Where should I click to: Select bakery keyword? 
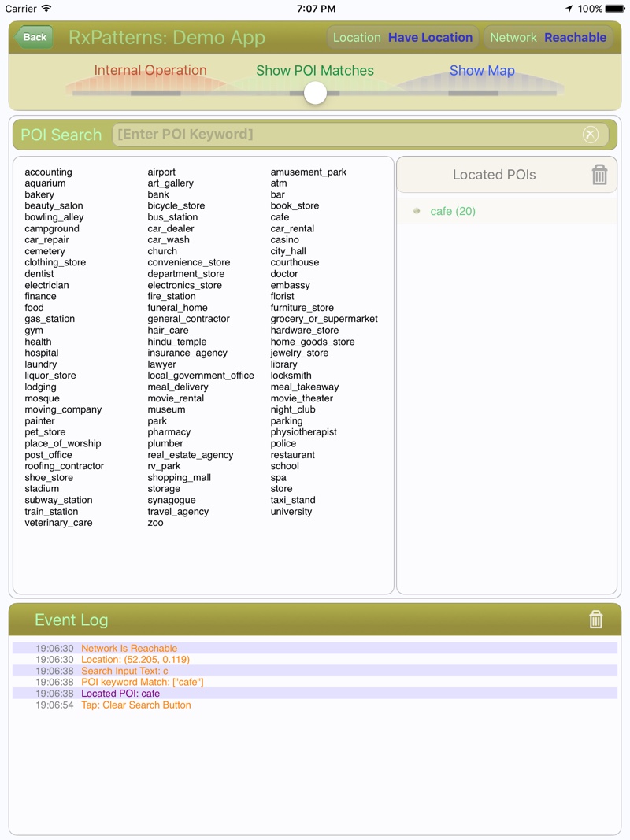[39, 194]
